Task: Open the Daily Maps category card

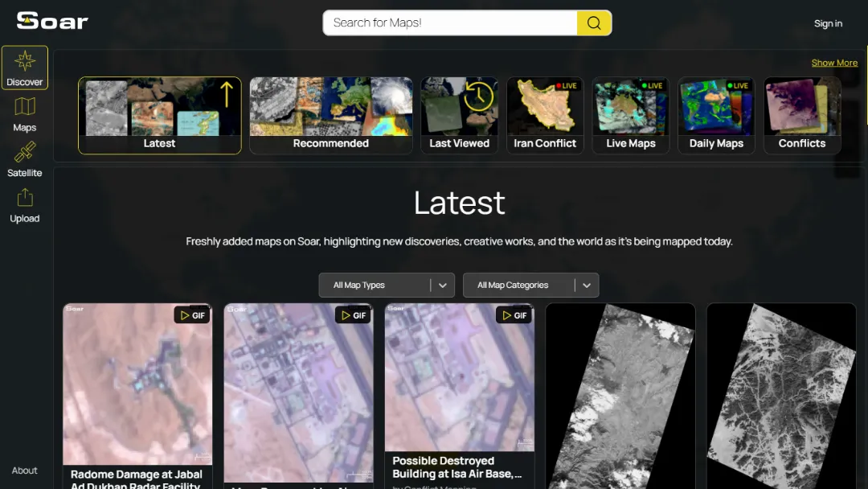Action: click(716, 115)
